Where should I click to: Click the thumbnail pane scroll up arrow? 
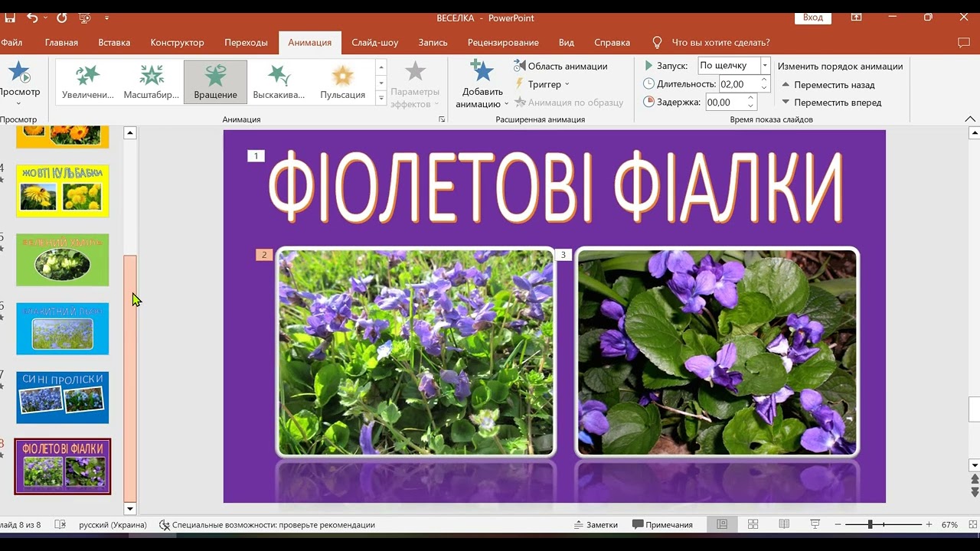point(130,133)
